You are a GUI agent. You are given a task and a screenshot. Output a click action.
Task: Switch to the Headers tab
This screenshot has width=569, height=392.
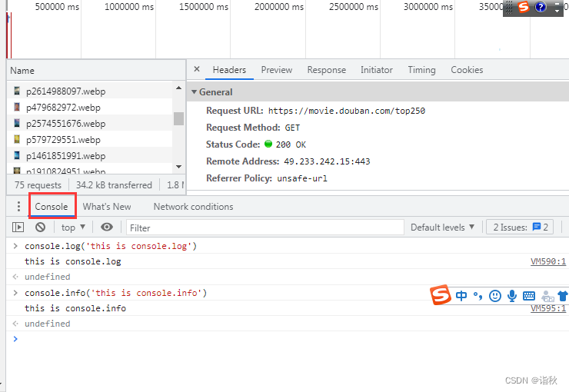(x=229, y=70)
